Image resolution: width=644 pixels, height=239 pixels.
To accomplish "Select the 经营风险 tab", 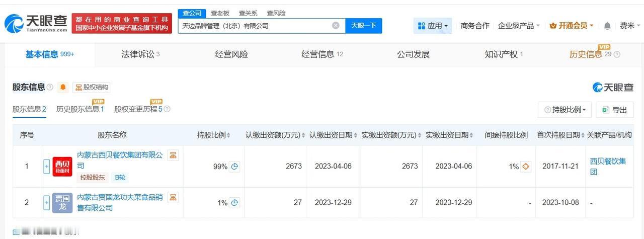I will [x=231, y=54].
